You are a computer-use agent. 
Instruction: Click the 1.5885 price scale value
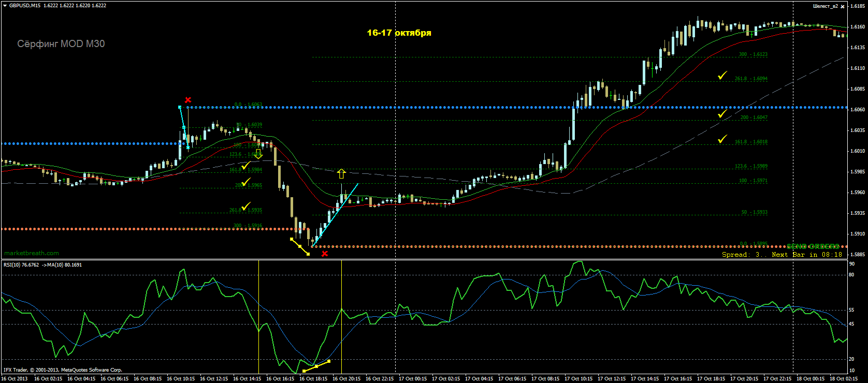(x=858, y=255)
